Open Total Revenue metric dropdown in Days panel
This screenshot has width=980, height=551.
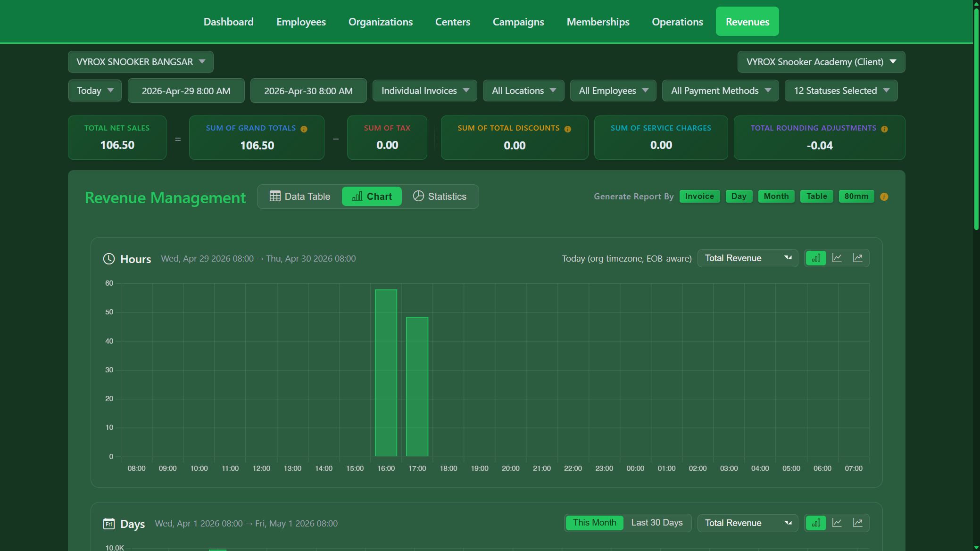tap(747, 523)
